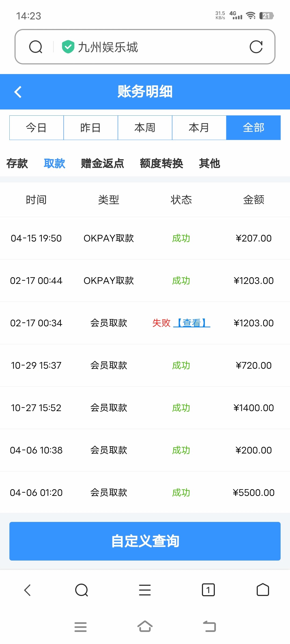Open the 赠金返点 category
The image size is (290, 644).
coord(102,163)
